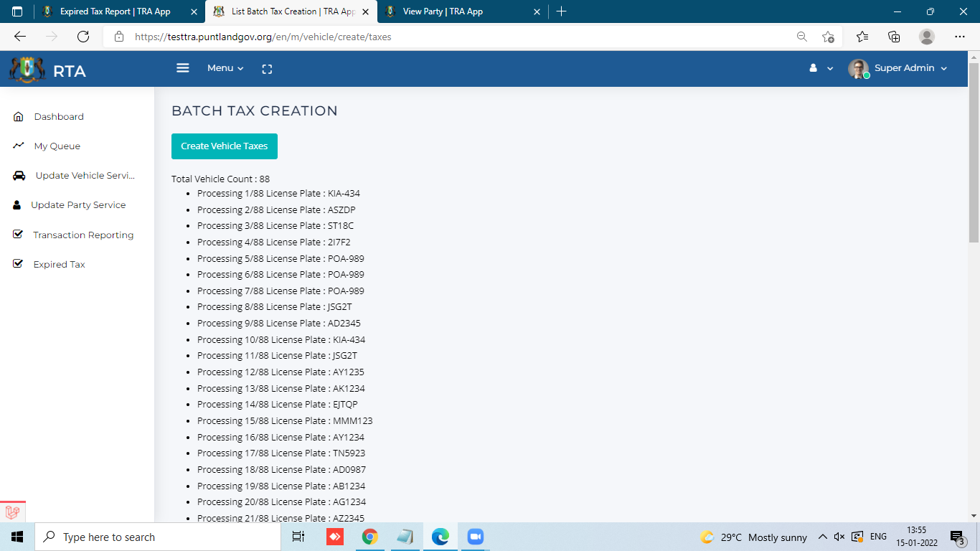This screenshot has height=551, width=980.
Task: Open Expired Tax sidebar link
Action: tap(60, 264)
